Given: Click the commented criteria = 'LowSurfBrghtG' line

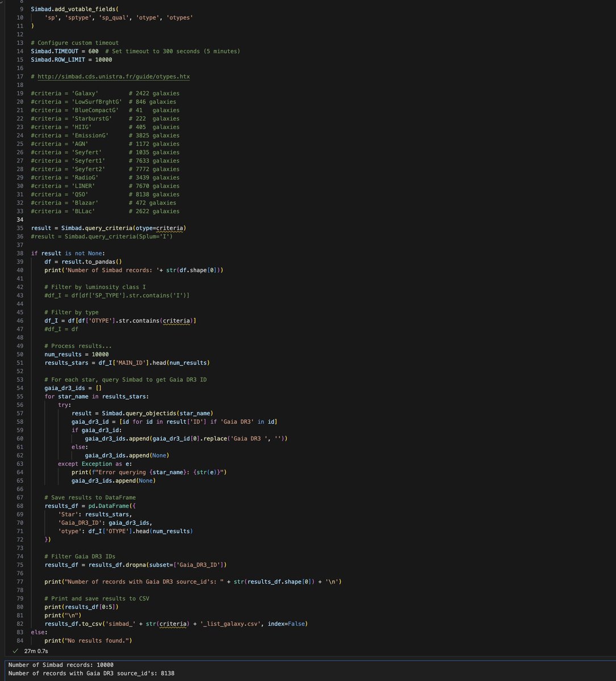Looking at the screenshot, I should pyautogui.click(x=103, y=102).
